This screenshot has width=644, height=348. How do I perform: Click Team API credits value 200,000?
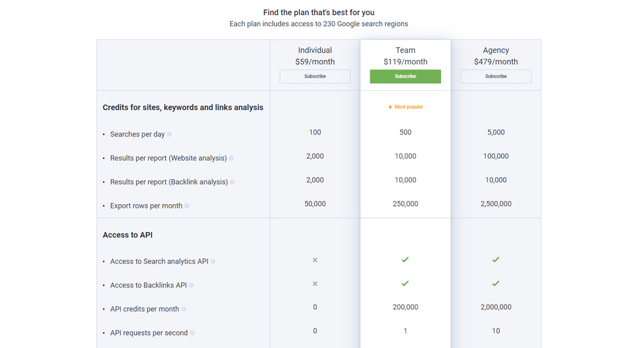click(405, 307)
